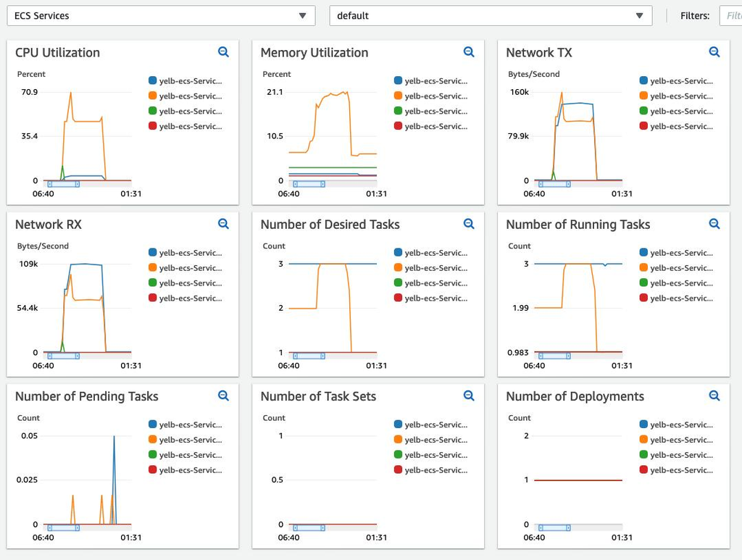This screenshot has height=560, width=742.
Task: Toggle red series in Desired Tasks legend
Action: (x=430, y=298)
